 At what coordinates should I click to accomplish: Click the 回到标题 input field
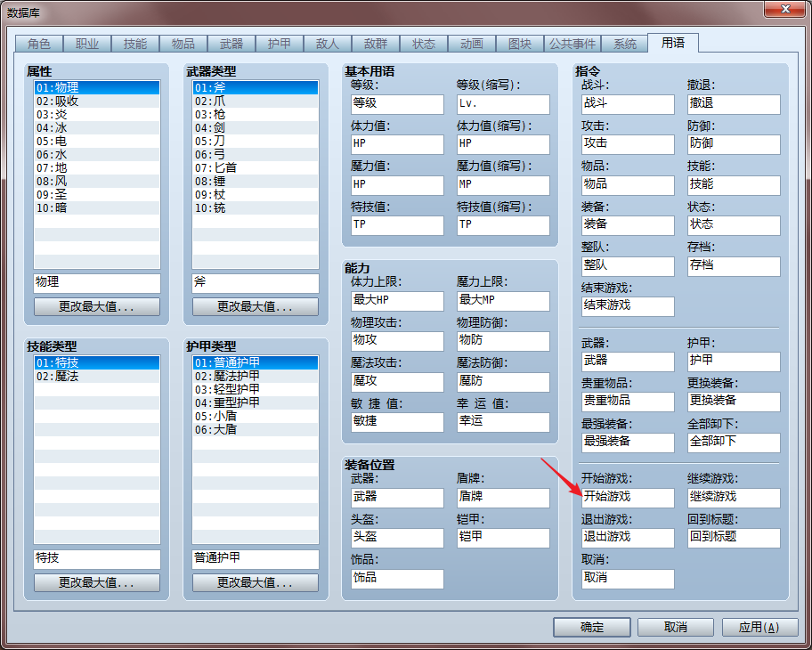coord(734,538)
